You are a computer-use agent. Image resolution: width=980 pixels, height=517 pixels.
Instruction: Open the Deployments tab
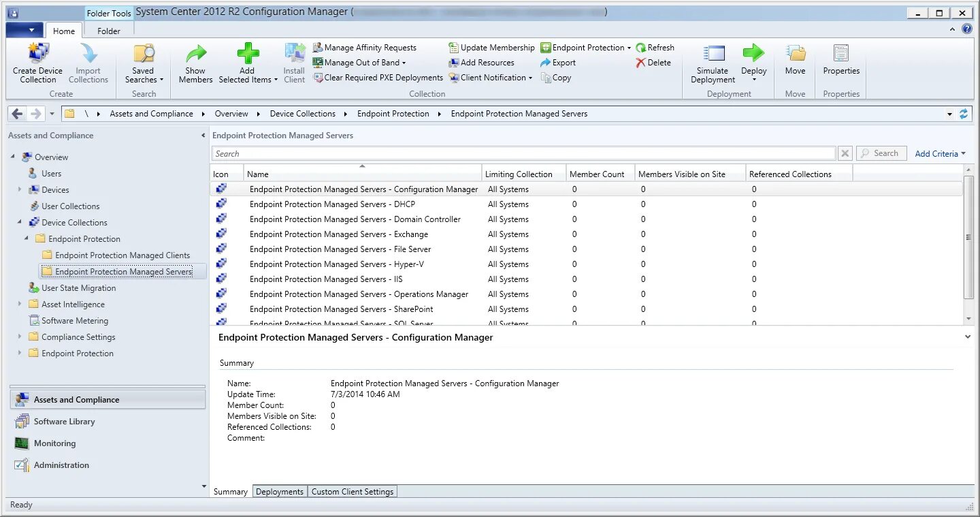280,492
